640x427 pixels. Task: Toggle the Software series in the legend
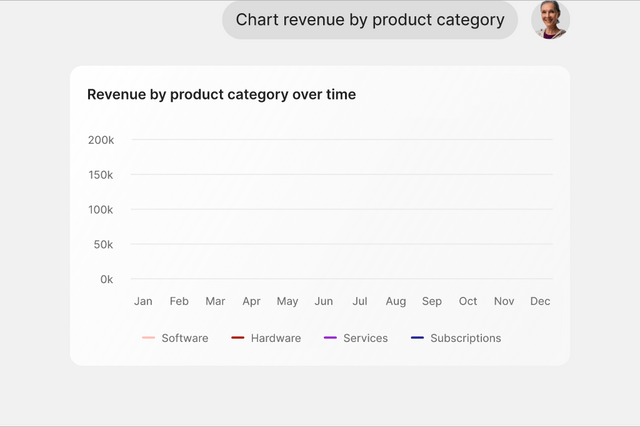(x=175, y=338)
